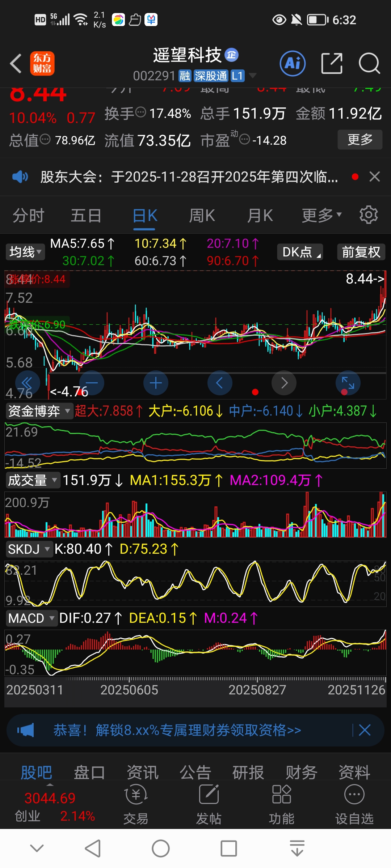Viewport: 391px width, 868px height.
Task: Switch the 前复权 adjustment mode
Action: [361, 252]
